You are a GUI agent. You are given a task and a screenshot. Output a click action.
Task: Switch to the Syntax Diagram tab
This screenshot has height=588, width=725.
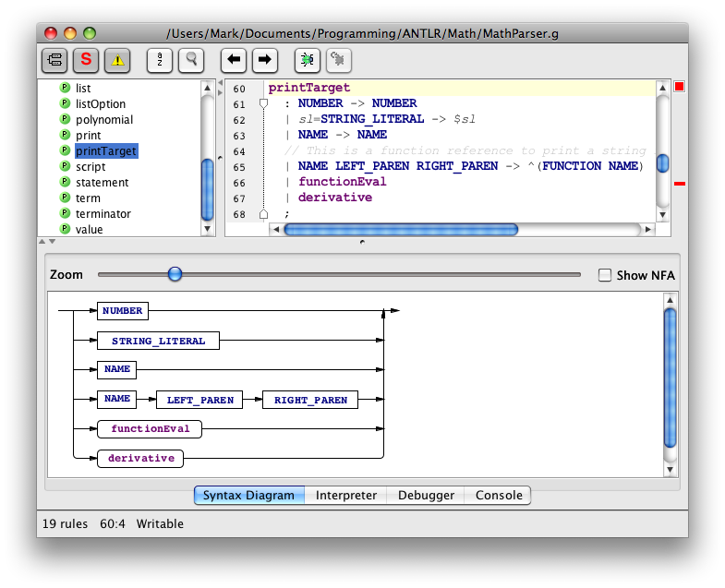[x=248, y=495]
